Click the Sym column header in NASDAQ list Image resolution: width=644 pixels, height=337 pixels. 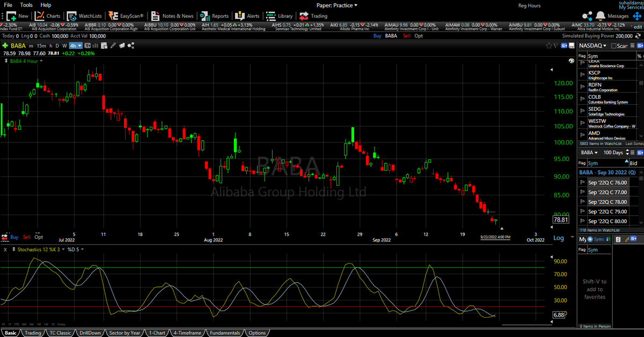[x=592, y=56]
